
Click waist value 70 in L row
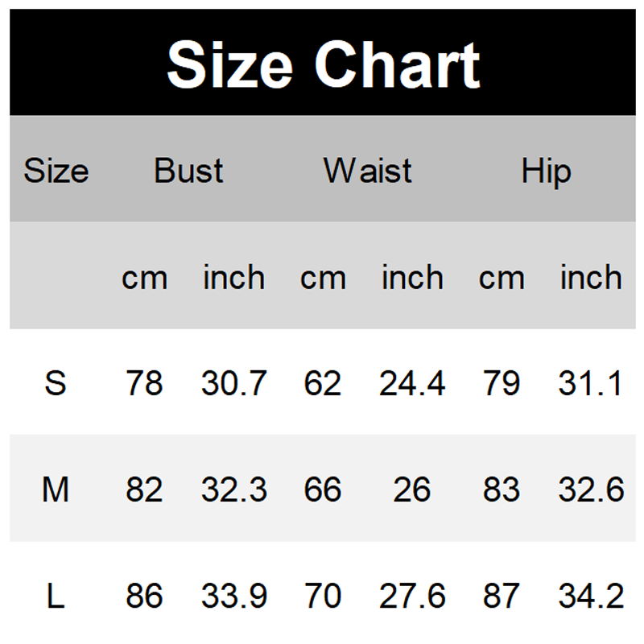(x=323, y=597)
